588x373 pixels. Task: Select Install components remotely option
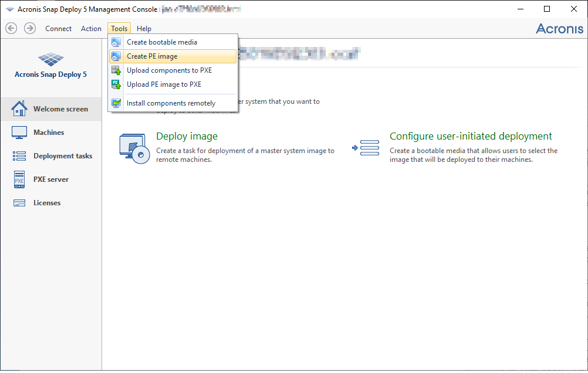171,103
